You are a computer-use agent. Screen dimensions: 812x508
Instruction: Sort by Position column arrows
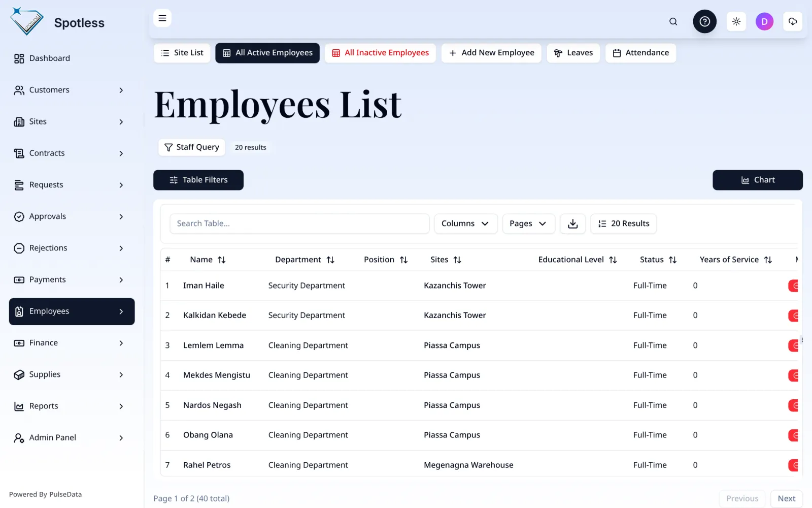coord(404,260)
